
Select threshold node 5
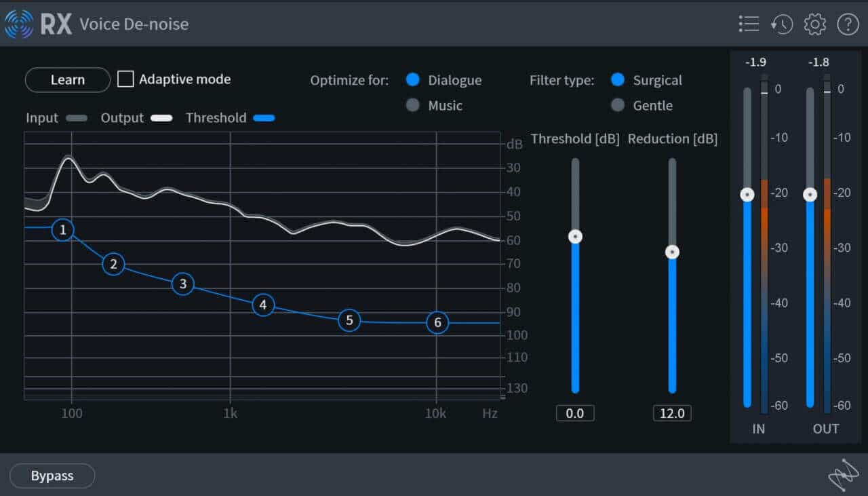click(x=349, y=320)
